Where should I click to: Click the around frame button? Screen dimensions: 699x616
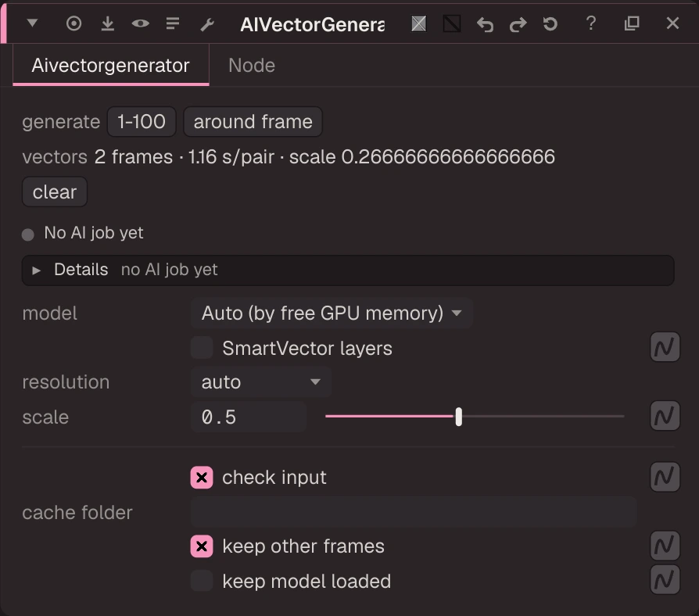[x=253, y=122]
